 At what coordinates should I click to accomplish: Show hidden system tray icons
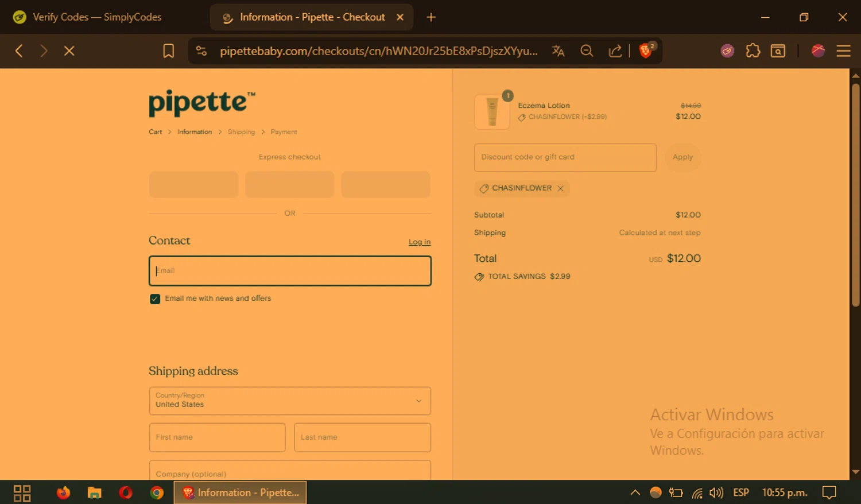pyautogui.click(x=635, y=493)
